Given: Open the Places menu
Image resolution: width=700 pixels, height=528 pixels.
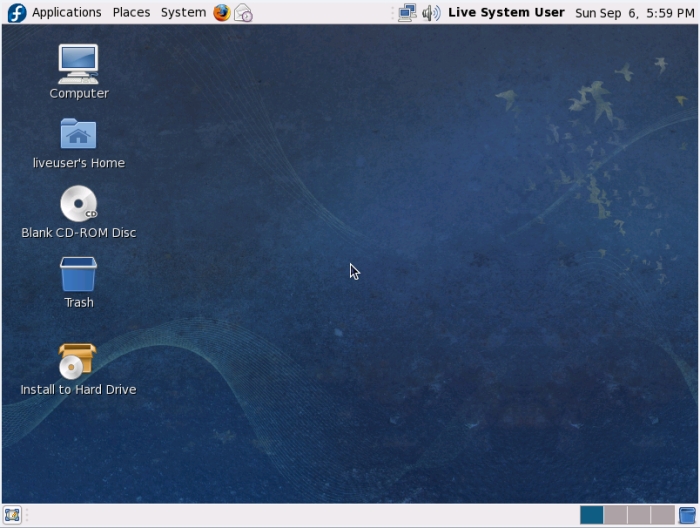Looking at the screenshot, I should 131,13.
